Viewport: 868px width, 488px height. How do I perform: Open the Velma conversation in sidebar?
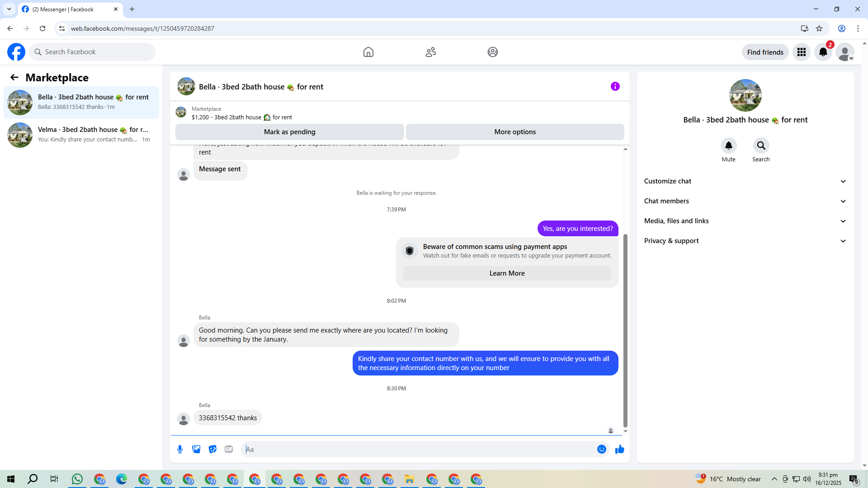[81, 135]
